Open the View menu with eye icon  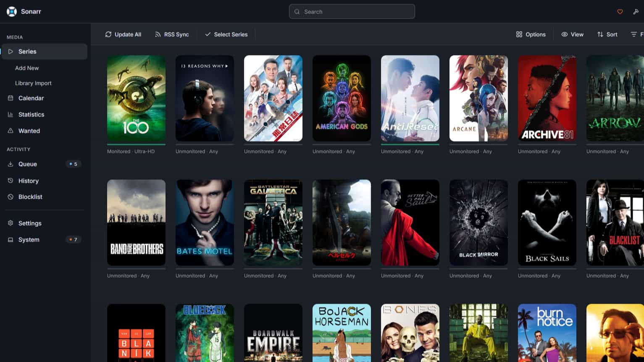point(572,34)
